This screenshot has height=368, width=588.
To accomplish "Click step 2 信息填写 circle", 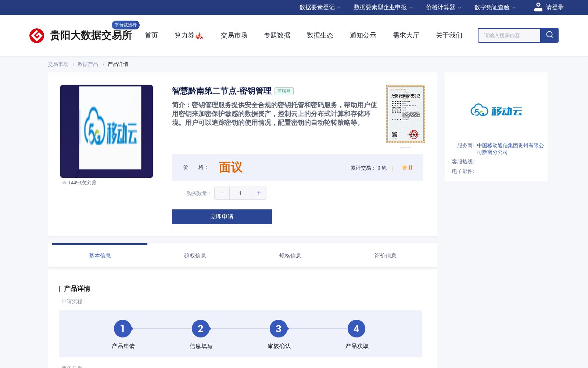I will 201,329.
